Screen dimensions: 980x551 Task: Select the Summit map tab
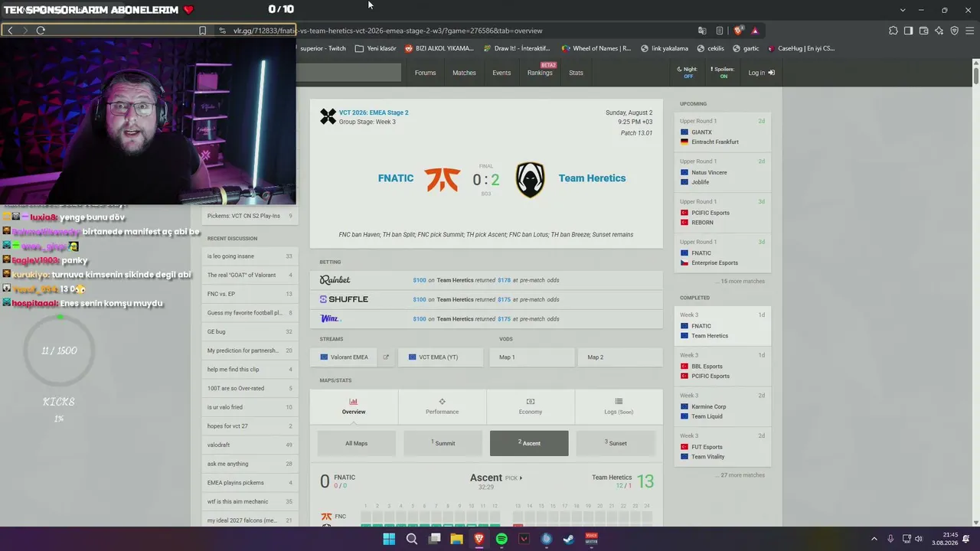(443, 443)
